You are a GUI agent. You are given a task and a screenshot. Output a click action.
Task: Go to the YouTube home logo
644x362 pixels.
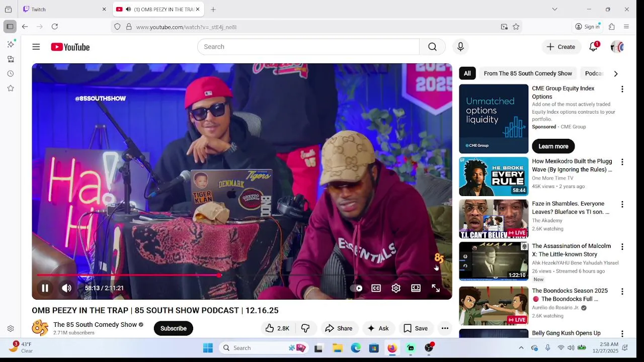70,47
